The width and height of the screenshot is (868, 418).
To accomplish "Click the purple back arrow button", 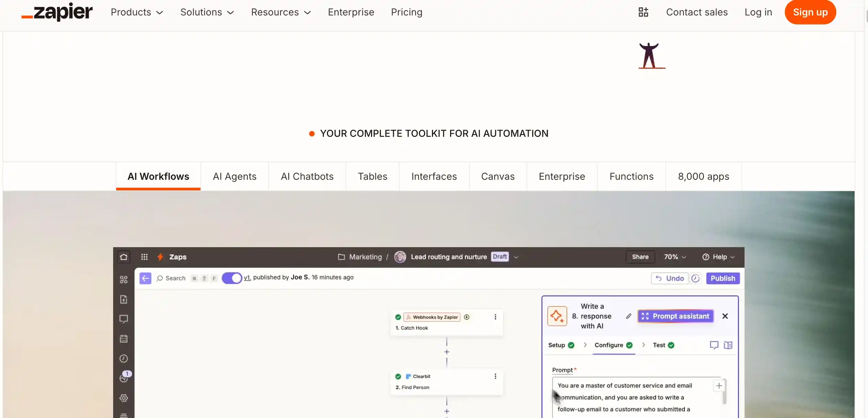I will click(x=145, y=278).
